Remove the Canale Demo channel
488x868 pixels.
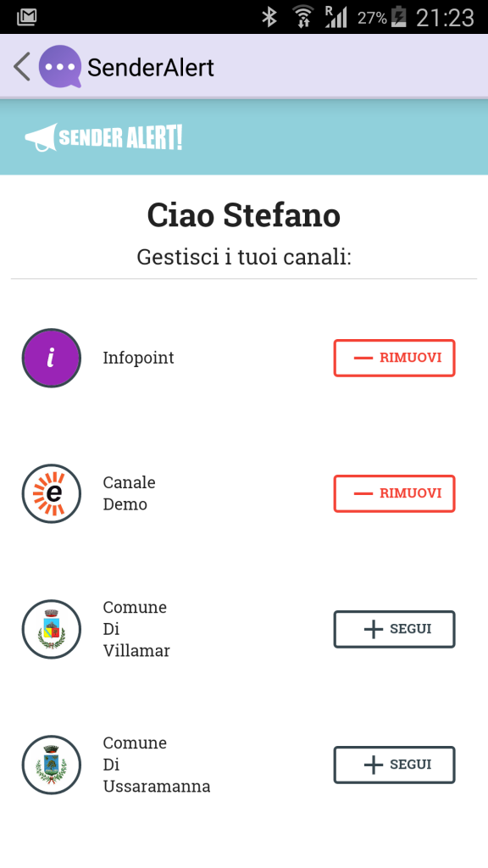coord(394,493)
